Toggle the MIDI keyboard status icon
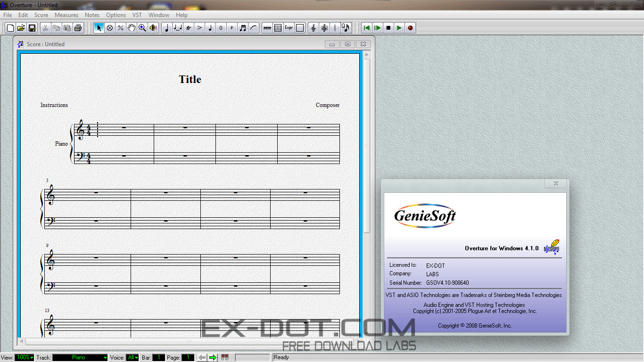Image resolution: width=644 pixels, height=362 pixels. [225, 358]
